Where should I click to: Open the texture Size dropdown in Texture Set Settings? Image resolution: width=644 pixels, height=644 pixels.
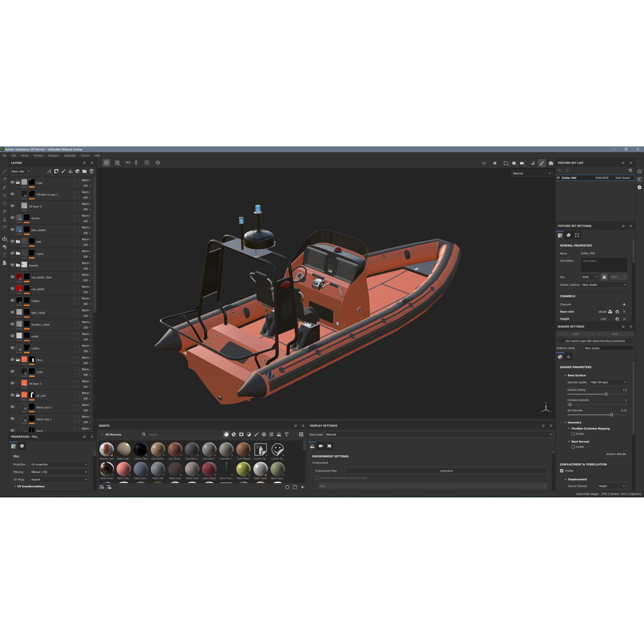click(x=590, y=277)
